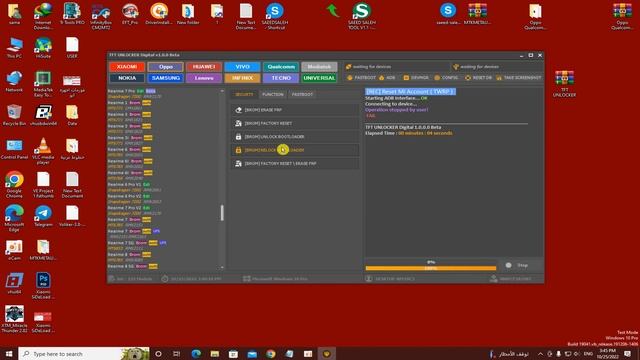Open File Explorer from the taskbar
This screenshot has width=640, height=360.
tap(215, 353)
